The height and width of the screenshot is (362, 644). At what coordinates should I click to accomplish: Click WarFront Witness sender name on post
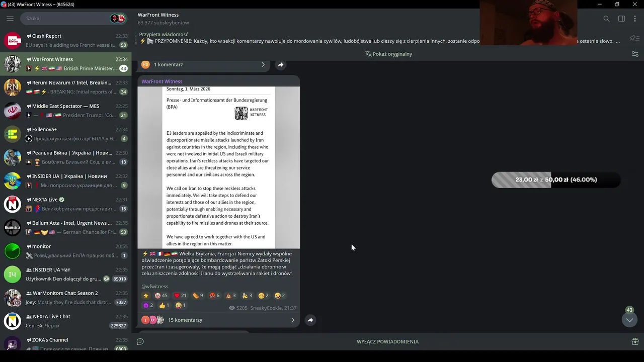[x=162, y=81]
